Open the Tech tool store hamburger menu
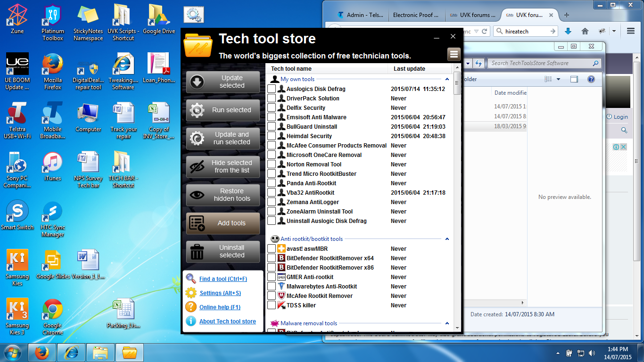This screenshot has height=362, width=644. coord(454,54)
